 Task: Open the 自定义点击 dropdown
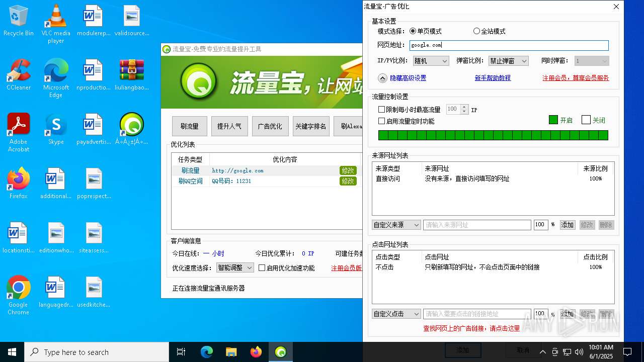[x=396, y=314]
